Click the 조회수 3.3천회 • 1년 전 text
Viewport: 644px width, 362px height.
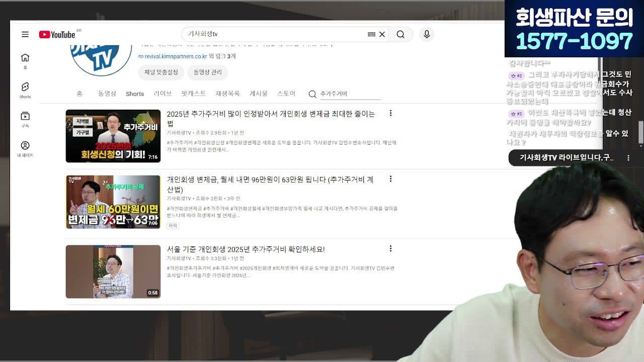coord(220,258)
